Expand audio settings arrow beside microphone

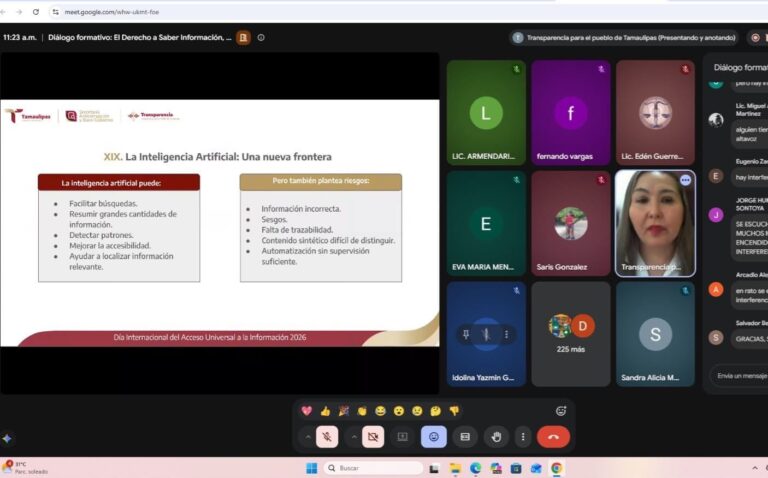click(308, 436)
